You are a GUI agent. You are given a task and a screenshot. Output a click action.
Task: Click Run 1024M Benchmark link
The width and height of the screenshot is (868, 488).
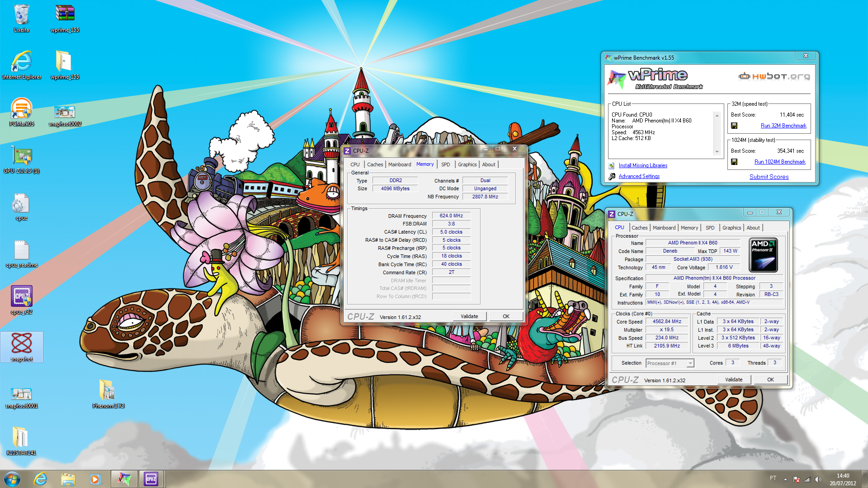coord(780,162)
